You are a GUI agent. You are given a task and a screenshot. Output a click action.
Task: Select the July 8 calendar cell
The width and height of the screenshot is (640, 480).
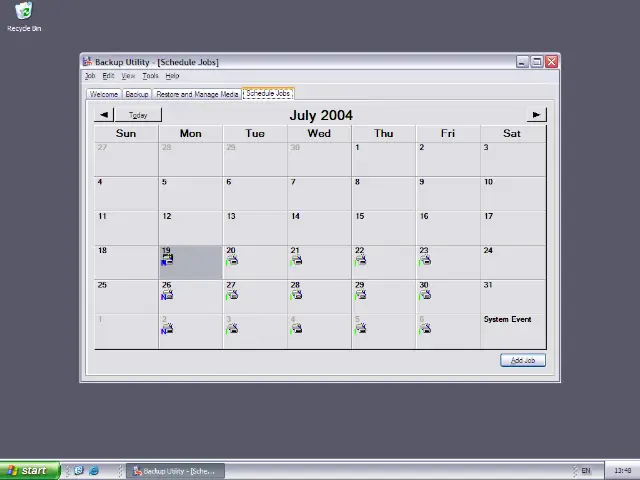[383, 193]
